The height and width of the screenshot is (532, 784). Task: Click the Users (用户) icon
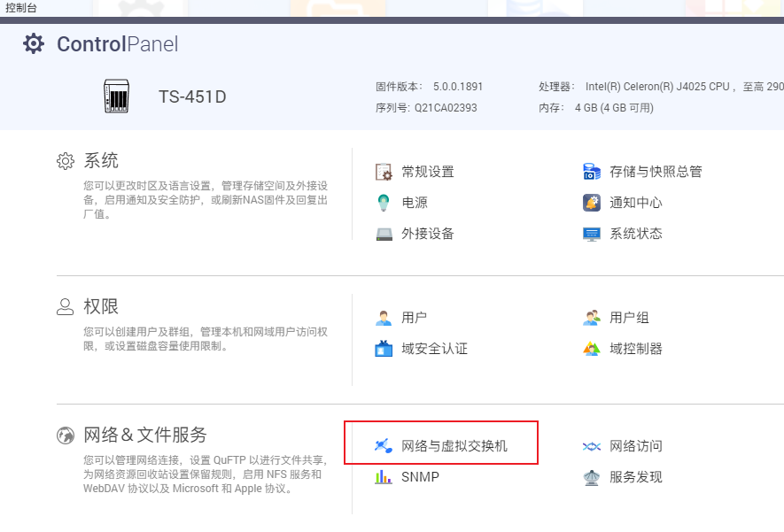384,318
